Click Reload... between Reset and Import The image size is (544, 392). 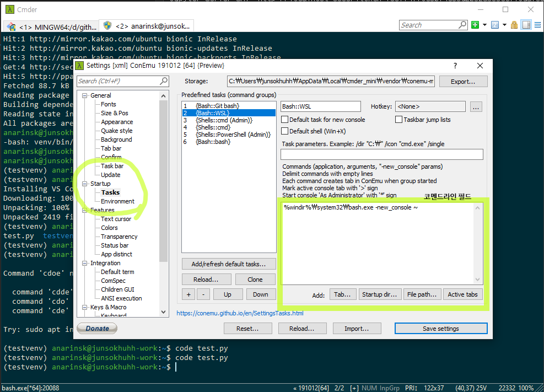pyautogui.click(x=302, y=329)
